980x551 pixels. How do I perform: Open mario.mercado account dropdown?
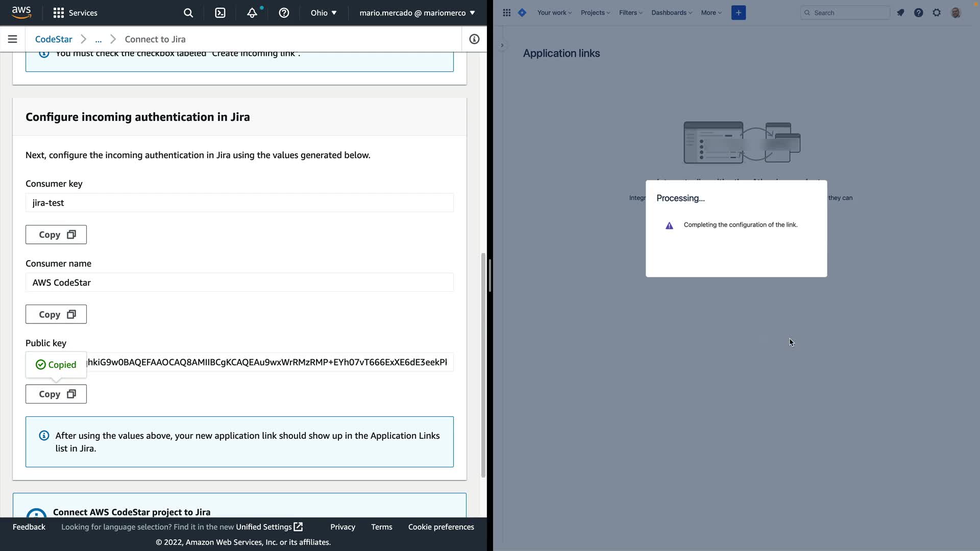pos(417,13)
